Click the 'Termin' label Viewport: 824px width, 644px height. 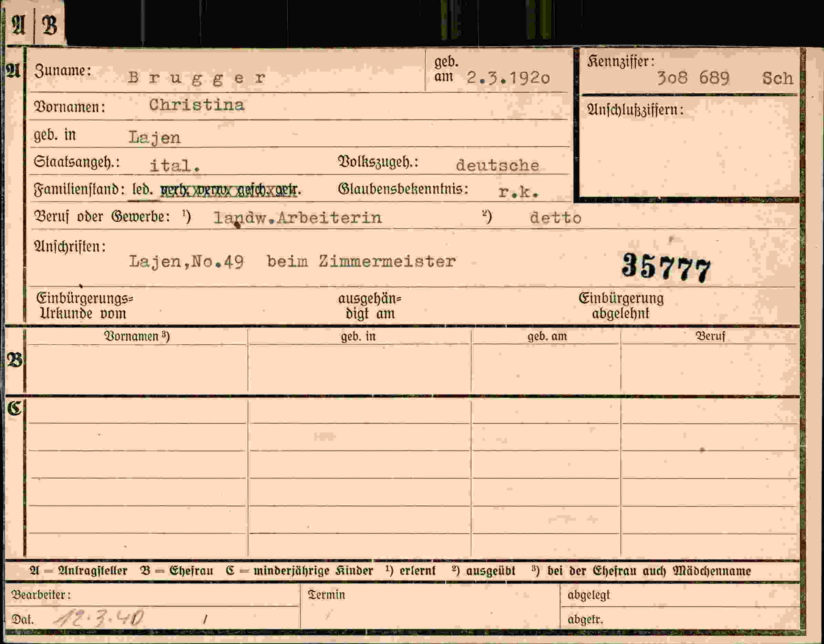(326, 595)
